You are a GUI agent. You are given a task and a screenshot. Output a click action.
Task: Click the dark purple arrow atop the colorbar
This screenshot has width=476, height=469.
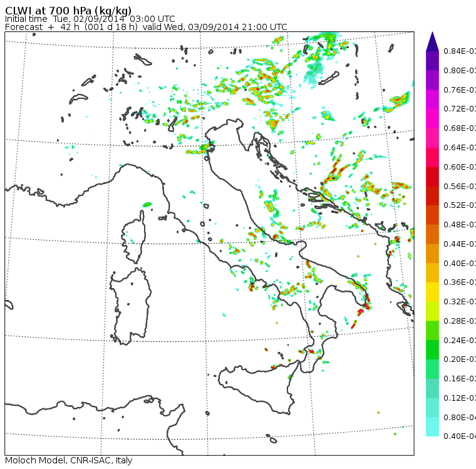point(432,42)
